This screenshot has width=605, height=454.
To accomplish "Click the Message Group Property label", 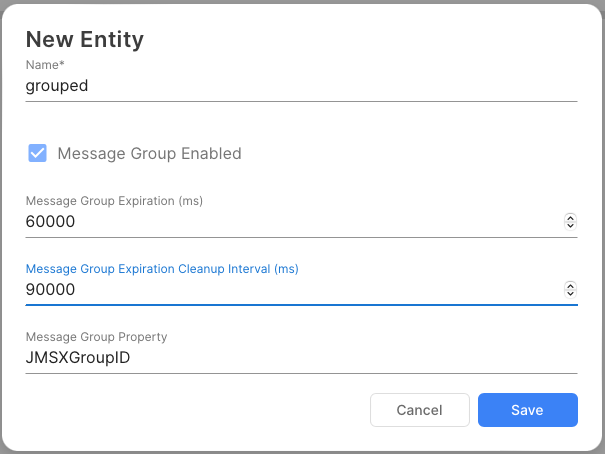I will click(96, 337).
